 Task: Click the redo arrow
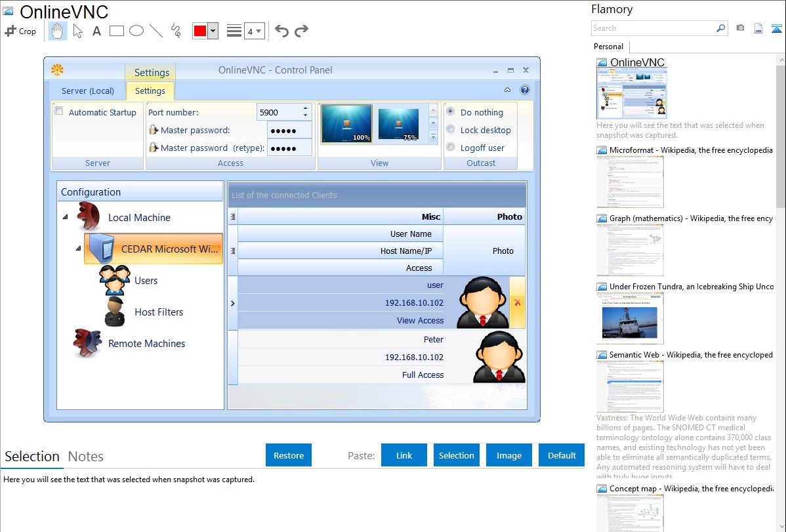tap(301, 31)
